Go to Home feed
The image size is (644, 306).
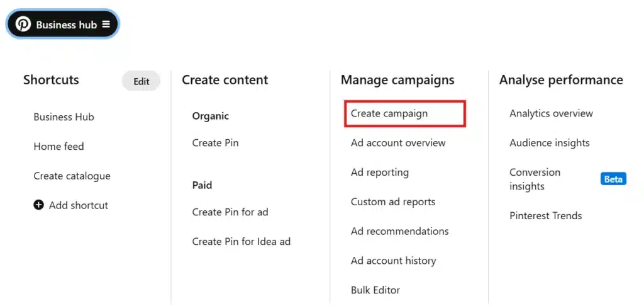[58, 147]
